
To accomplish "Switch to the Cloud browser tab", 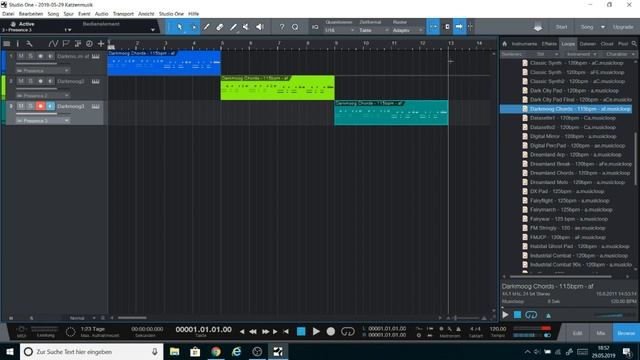I will (x=607, y=44).
